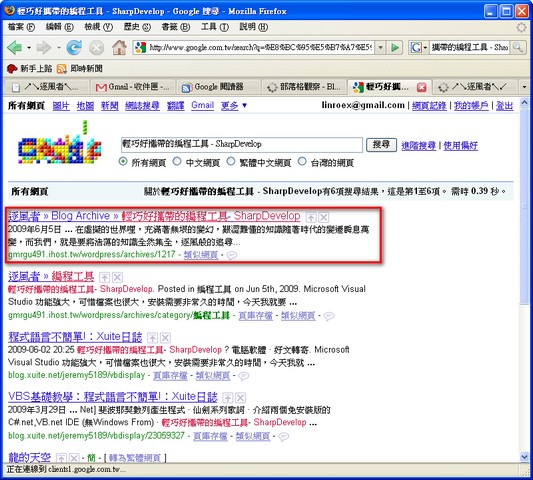Switch to the Gmail - 收件匣 tab

(x=132, y=87)
